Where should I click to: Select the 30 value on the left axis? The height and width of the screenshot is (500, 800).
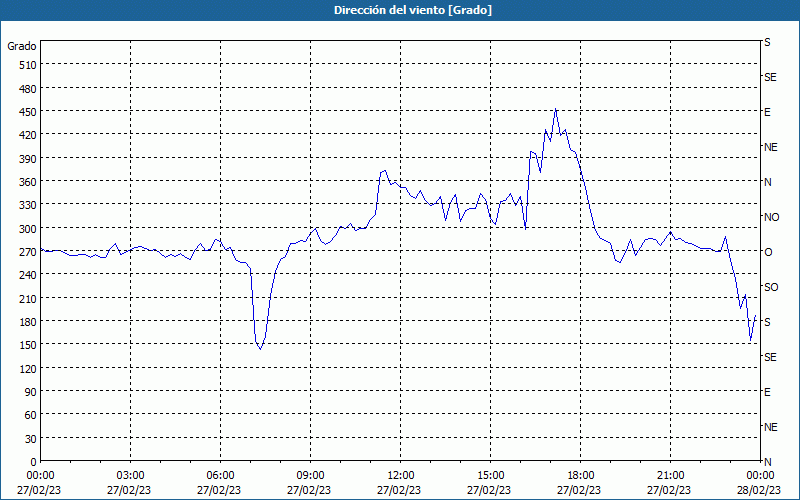coord(31,439)
